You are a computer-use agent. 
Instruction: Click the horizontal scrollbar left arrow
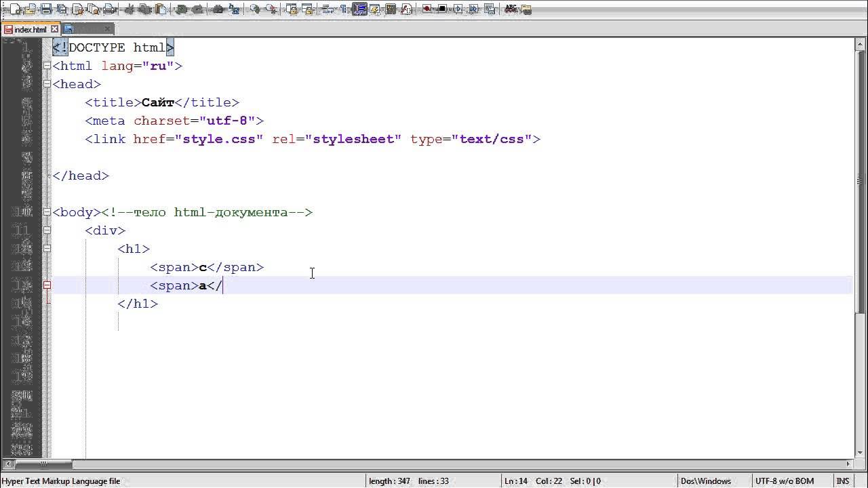click(x=7, y=464)
